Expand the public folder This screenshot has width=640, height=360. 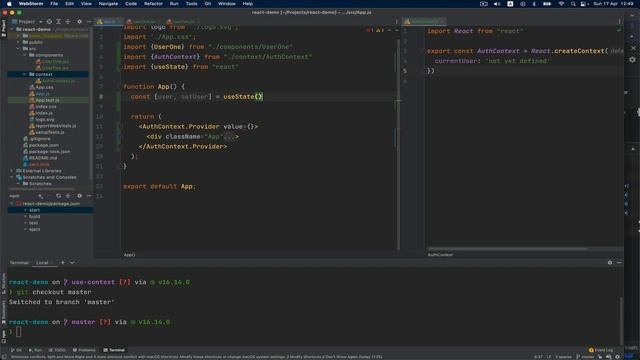[x=18, y=42]
